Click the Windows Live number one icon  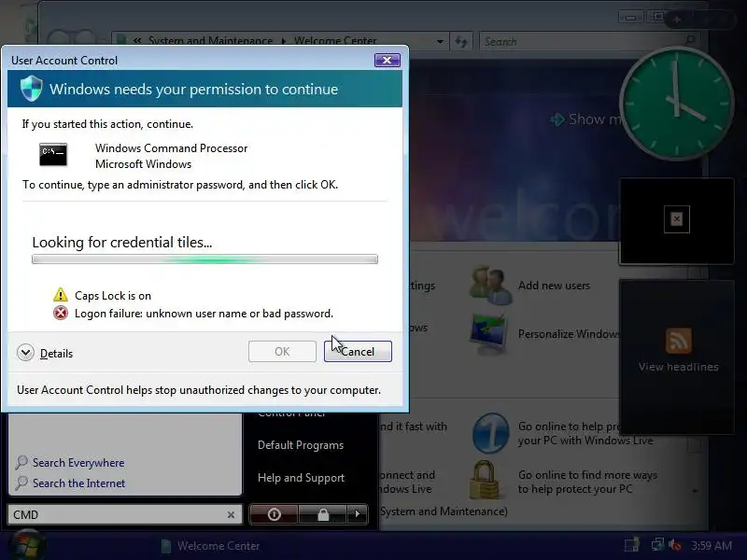[x=491, y=433]
